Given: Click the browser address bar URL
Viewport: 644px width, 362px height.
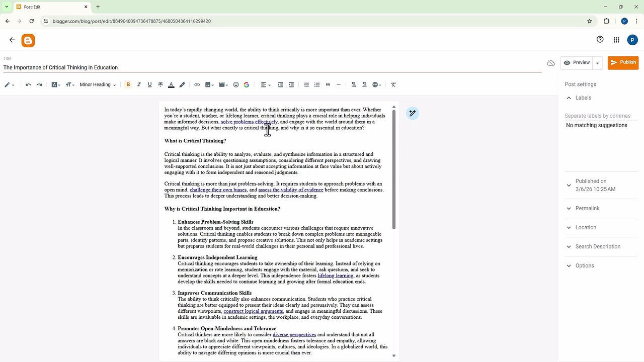Looking at the screenshot, I should coord(132,21).
